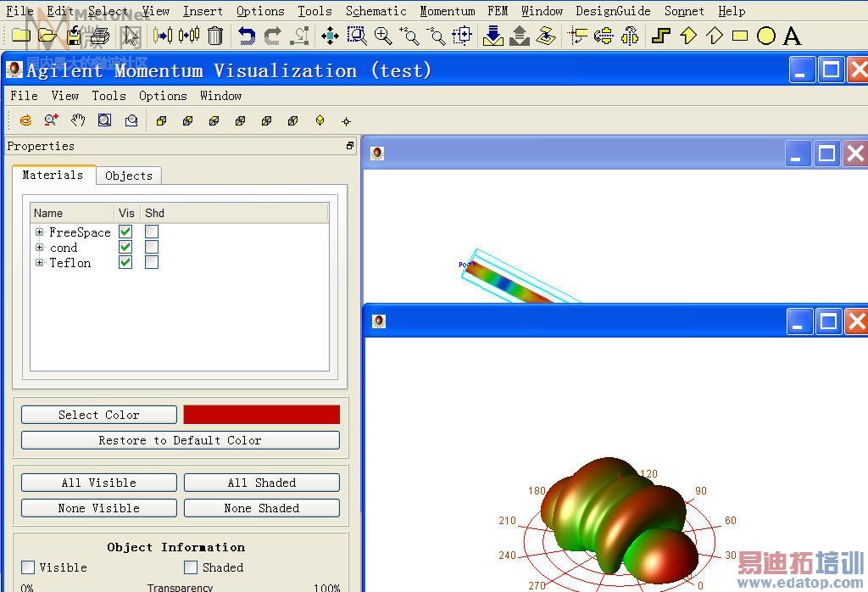Click the orange Rotate icon in Visualization toolbar
868x592 pixels.
(x=25, y=120)
